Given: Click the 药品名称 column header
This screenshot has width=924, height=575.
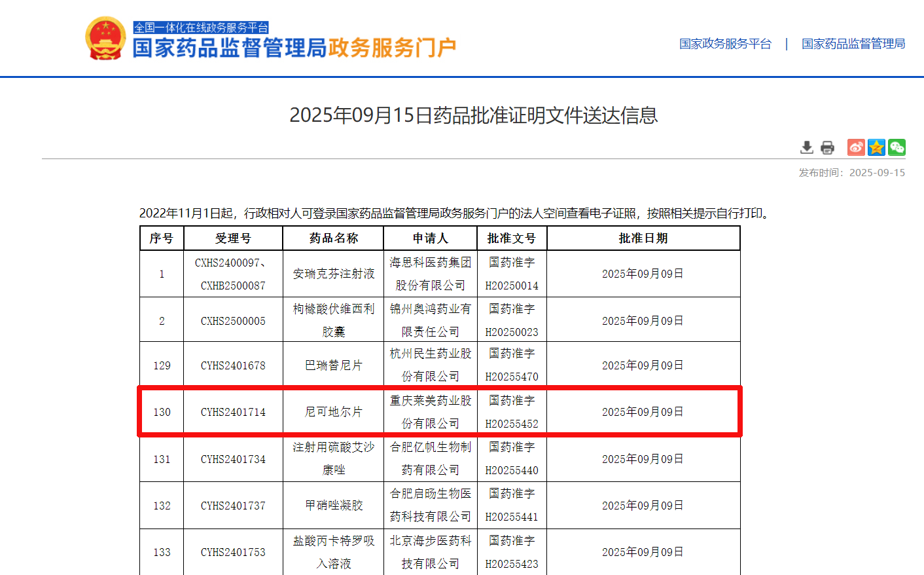Looking at the screenshot, I should click(334, 238).
